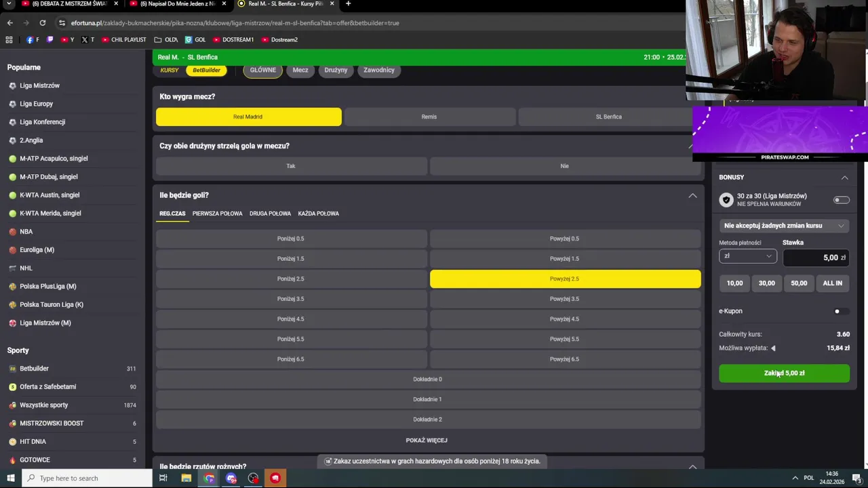The width and height of the screenshot is (868, 488).
Task: Click POKAŻ WIĘCEJ to show more
Action: [x=427, y=441]
